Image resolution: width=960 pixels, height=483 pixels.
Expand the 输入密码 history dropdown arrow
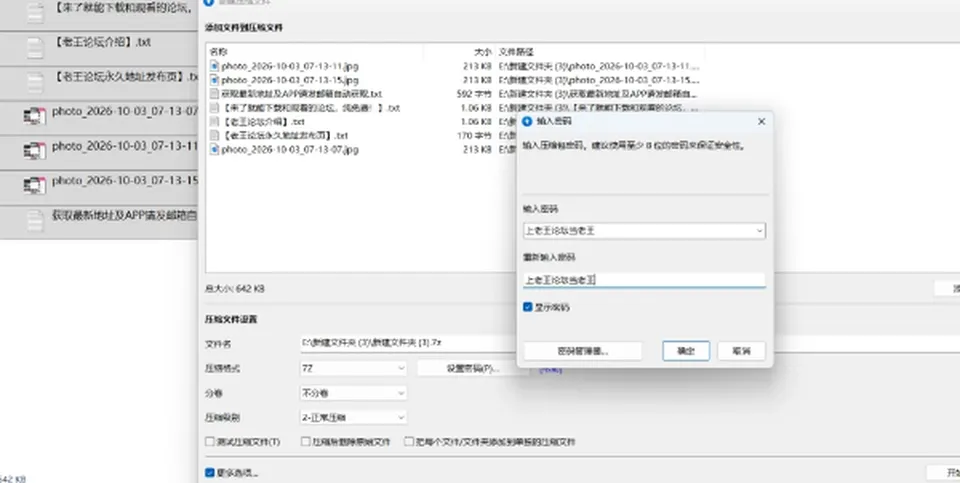pyautogui.click(x=759, y=231)
